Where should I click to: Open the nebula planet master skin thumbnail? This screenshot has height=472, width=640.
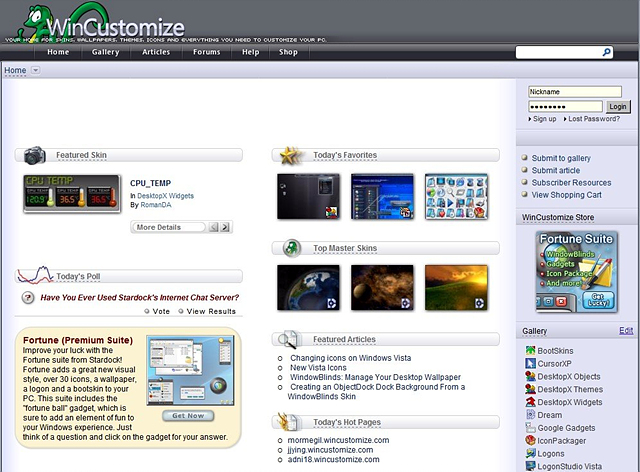tap(382, 287)
